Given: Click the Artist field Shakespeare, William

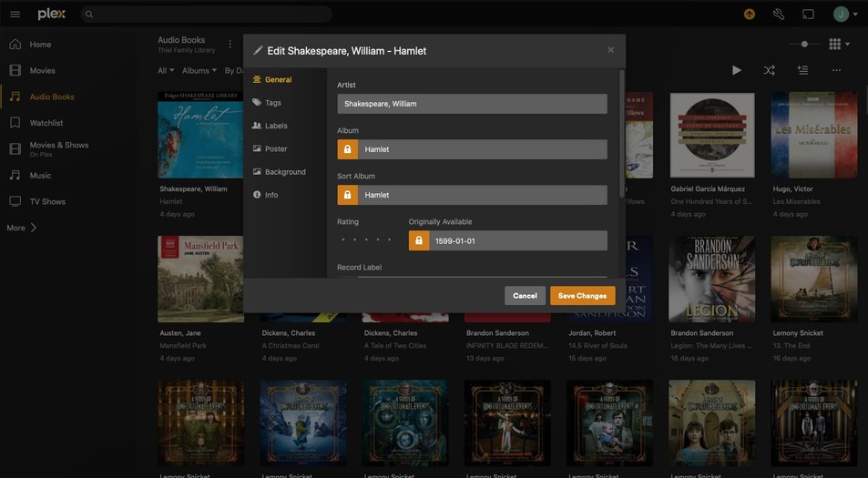Looking at the screenshot, I should (x=472, y=104).
